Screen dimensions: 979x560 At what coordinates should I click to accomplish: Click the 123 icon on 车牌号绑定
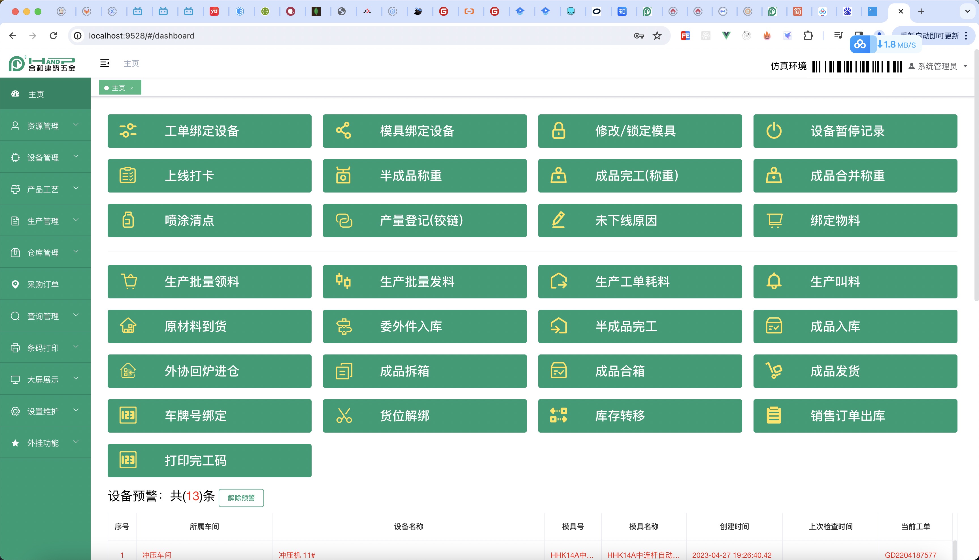coord(128,415)
